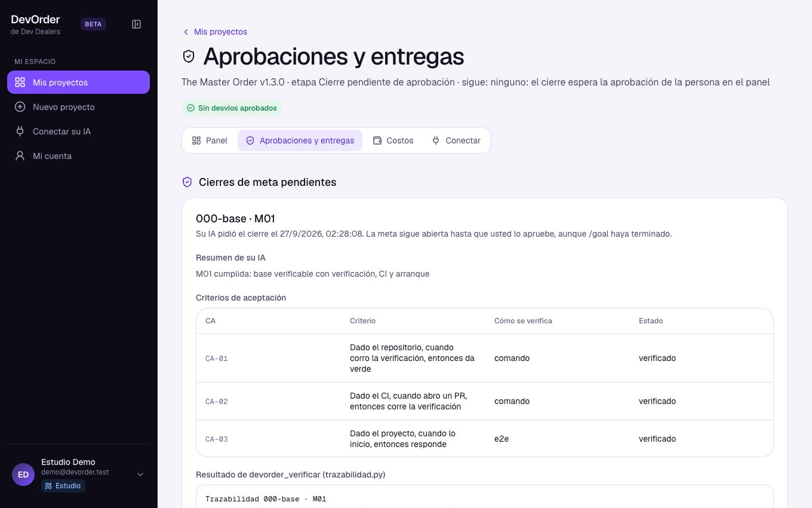The width and height of the screenshot is (812, 508).
Task: Click the Trazabilidad 000-base · M01 output line
Action: pyautogui.click(x=266, y=499)
